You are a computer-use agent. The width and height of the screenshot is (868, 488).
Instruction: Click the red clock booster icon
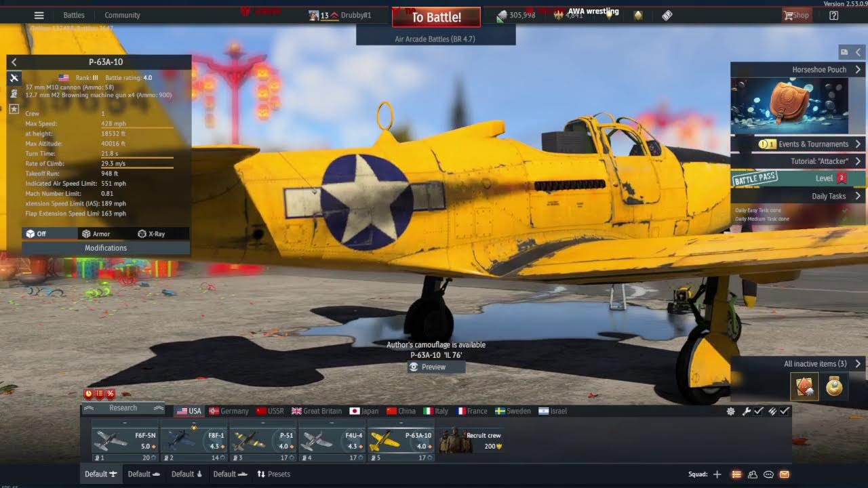[89, 394]
